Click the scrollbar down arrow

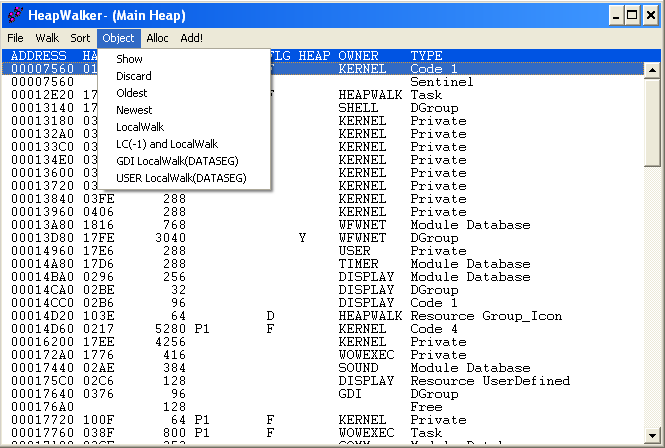652,435
